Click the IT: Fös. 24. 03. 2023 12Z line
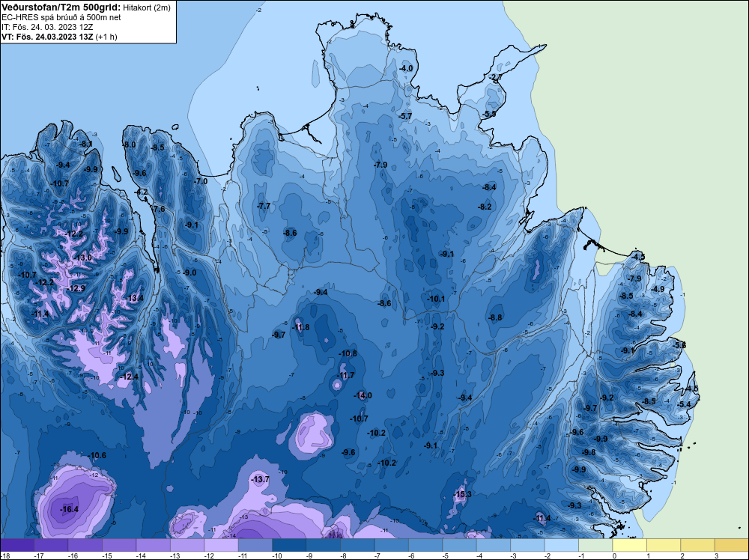This screenshot has height=560, width=749. tap(48, 27)
